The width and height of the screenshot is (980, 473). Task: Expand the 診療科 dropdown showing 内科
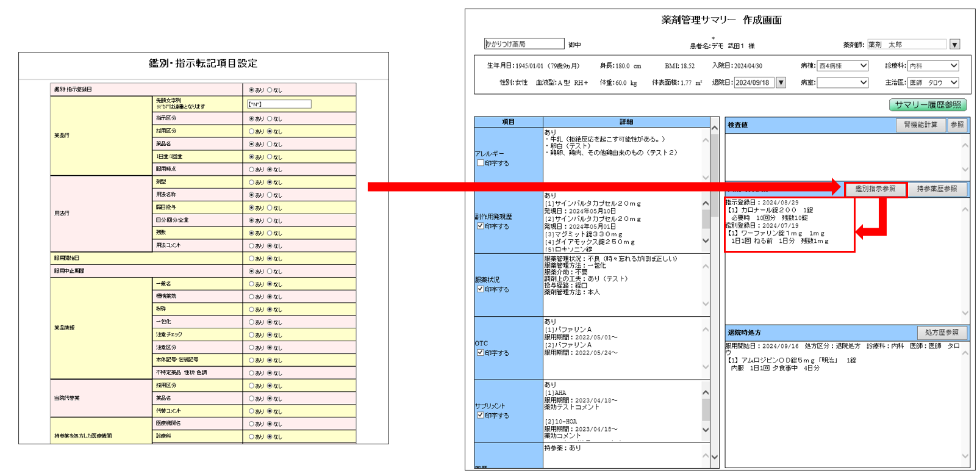click(933, 66)
